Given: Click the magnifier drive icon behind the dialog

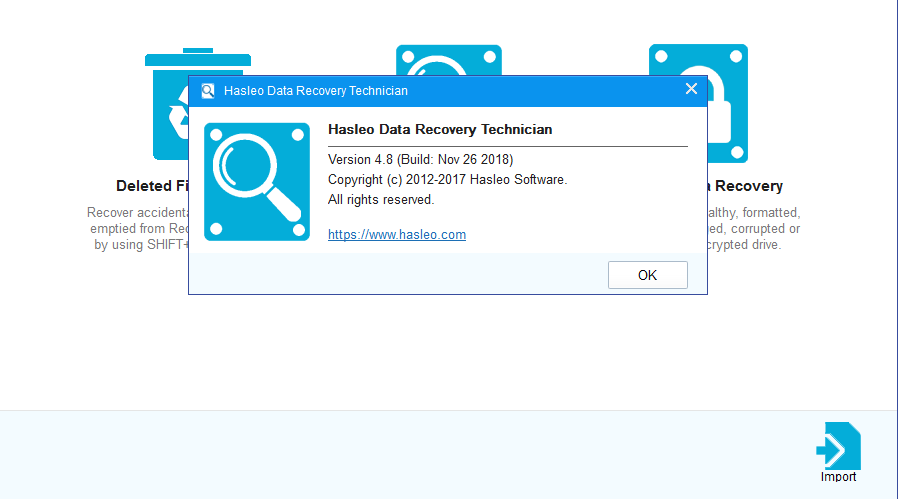Looking at the screenshot, I should (x=449, y=60).
